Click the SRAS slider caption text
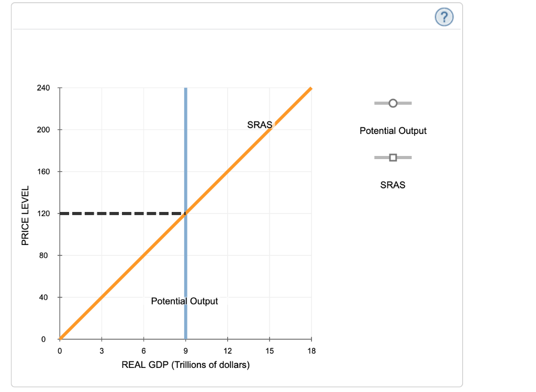Viewport: 536px width, 392px height. (x=393, y=185)
